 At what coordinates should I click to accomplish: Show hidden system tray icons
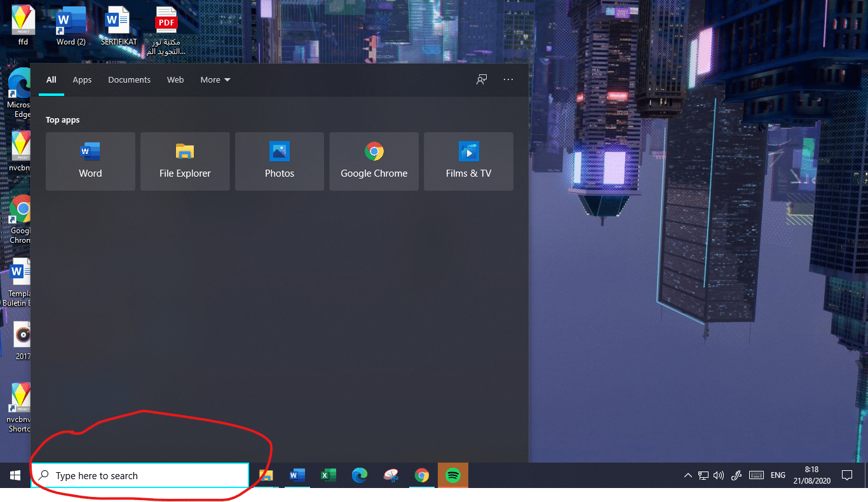click(x=688, y=475)
